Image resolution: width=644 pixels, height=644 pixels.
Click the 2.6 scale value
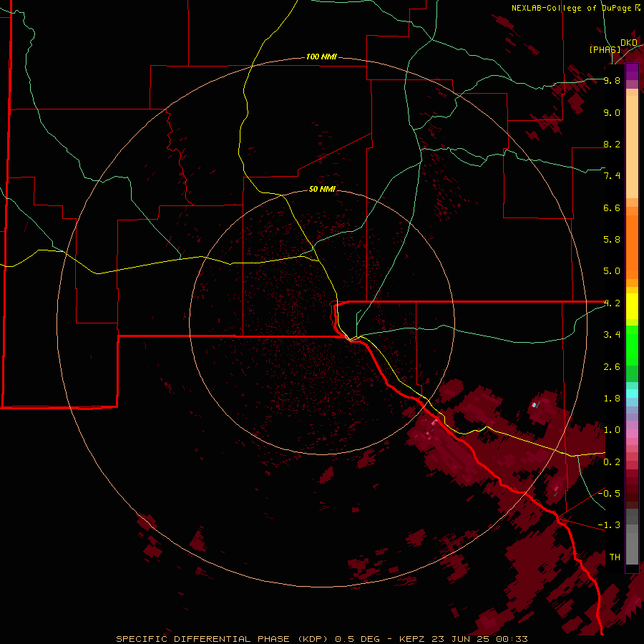tap(612, 367)
